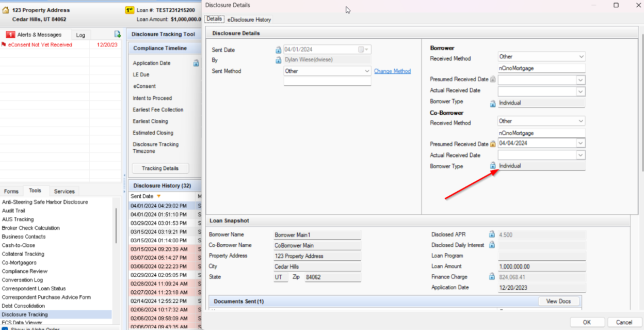Open the Services tab in the sidebar

pos(64,191)
